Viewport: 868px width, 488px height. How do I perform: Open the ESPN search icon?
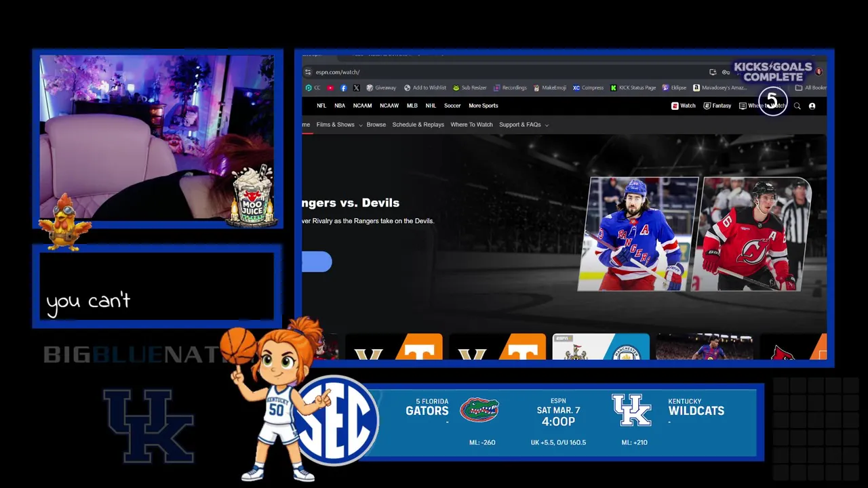point(797,106)
